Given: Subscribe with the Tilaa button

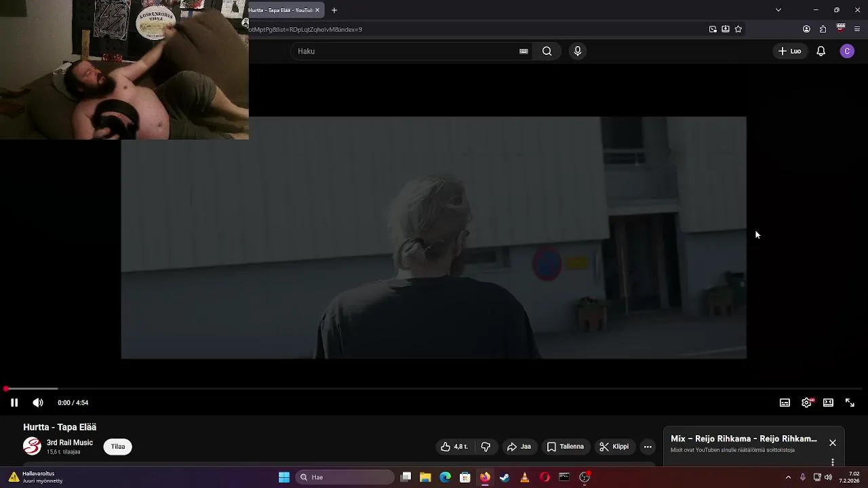Looking at the screenshot, I should [x=118, y=447].
